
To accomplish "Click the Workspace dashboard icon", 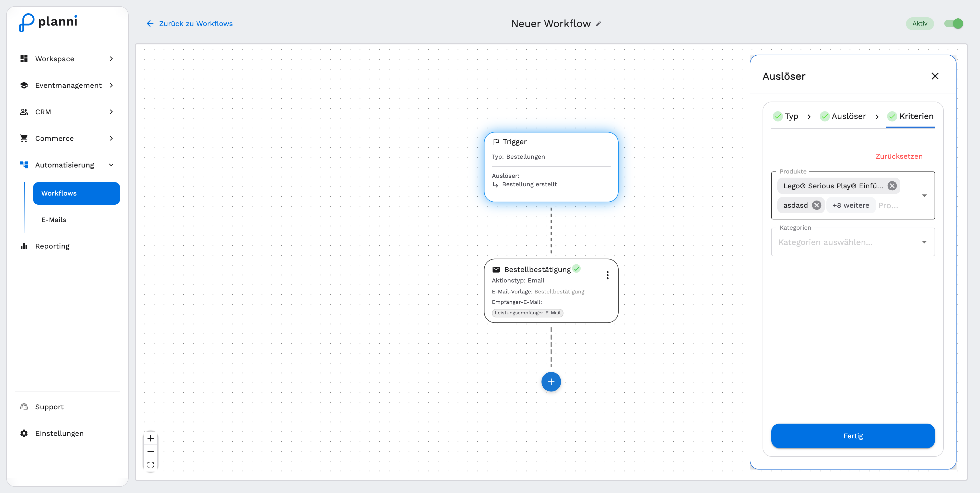I will [24, 59].
